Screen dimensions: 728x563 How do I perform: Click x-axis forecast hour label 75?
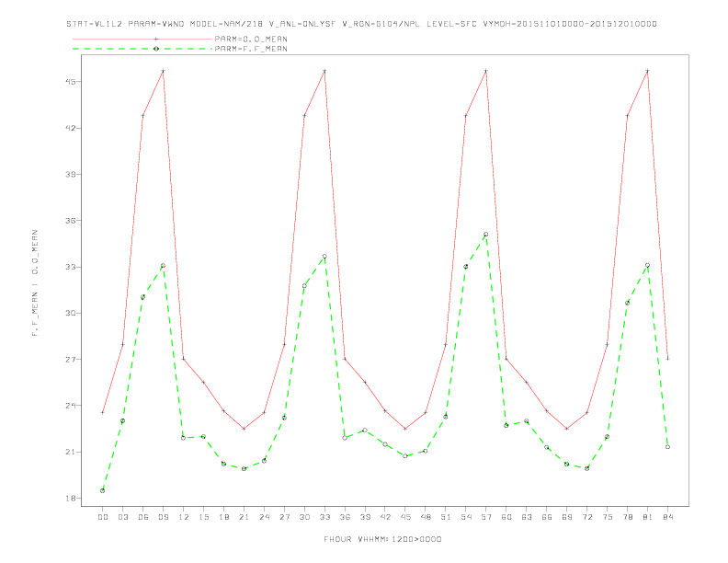point(608,517)
